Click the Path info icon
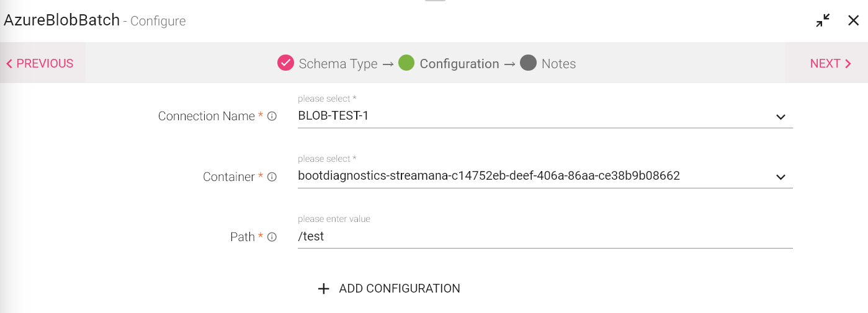 272,237
